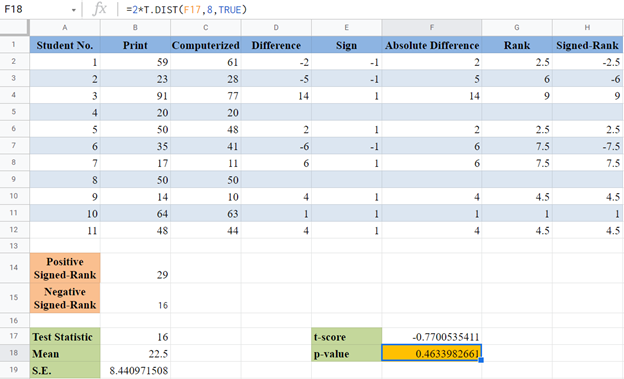Click Computerized value 11 in row 8
The width and height of the screenshot is (624, 379).
[206, 163]
